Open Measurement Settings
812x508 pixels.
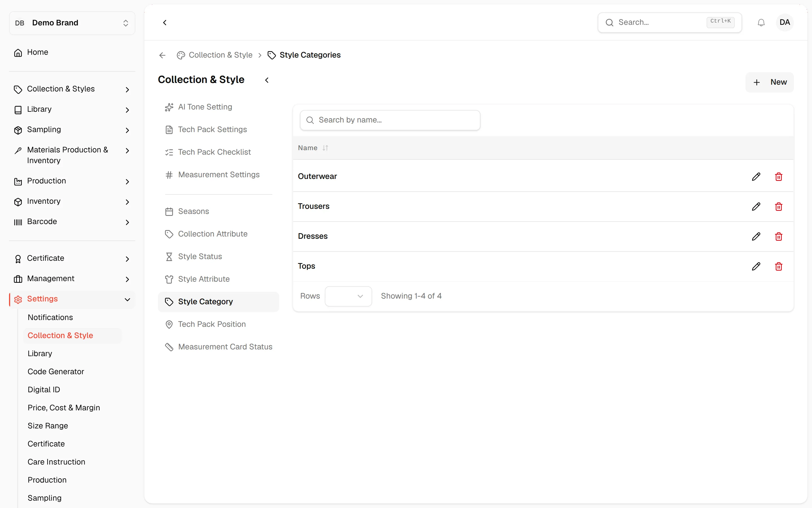[219, 175]
